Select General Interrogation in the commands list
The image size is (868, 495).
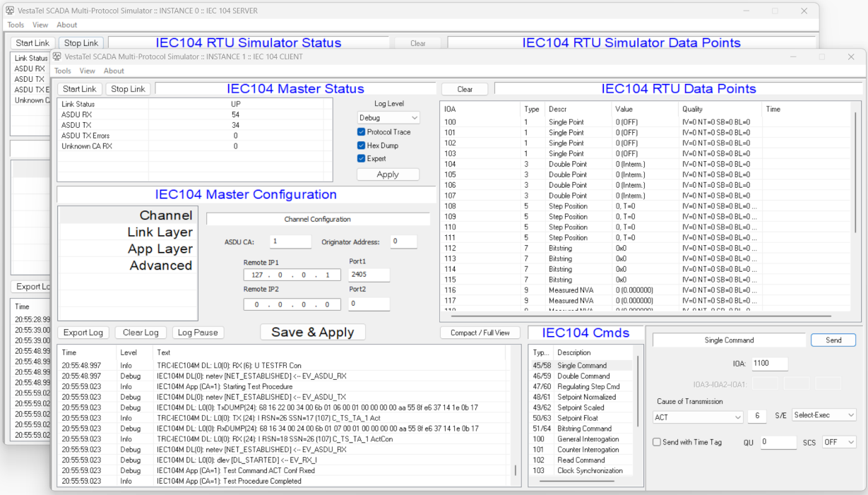[588, 439]
